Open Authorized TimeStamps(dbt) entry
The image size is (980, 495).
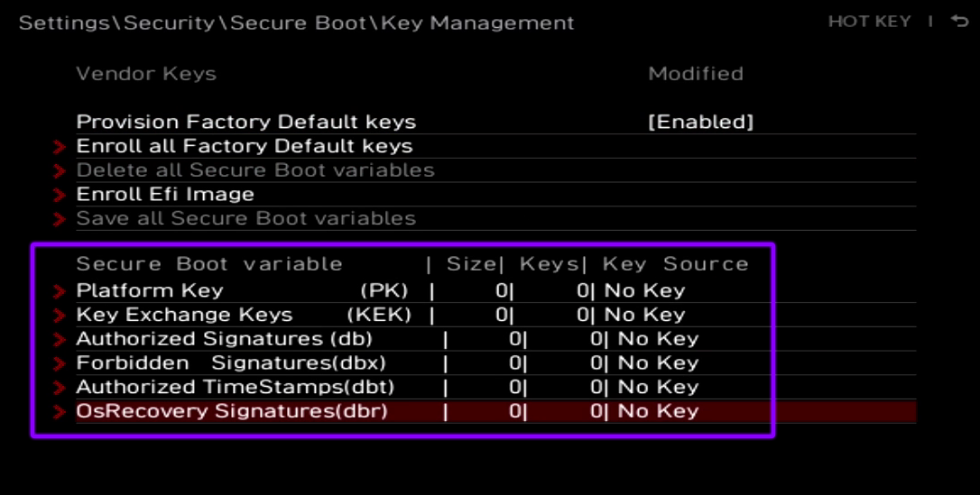click(x=235, y=388)
